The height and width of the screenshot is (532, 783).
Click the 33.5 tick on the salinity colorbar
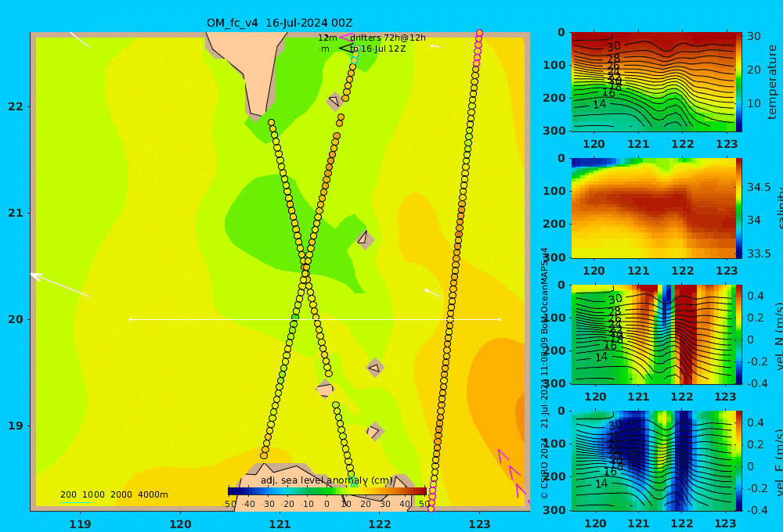759,253
